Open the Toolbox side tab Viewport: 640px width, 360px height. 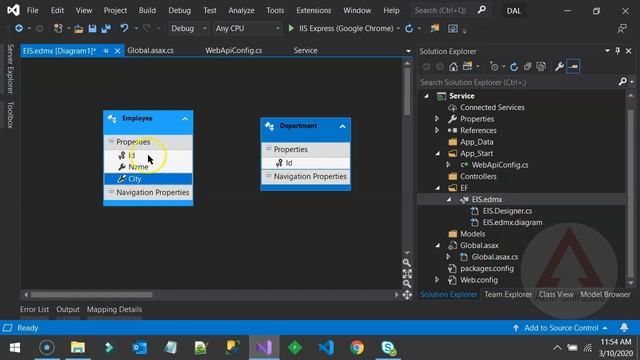coord(10,115)
